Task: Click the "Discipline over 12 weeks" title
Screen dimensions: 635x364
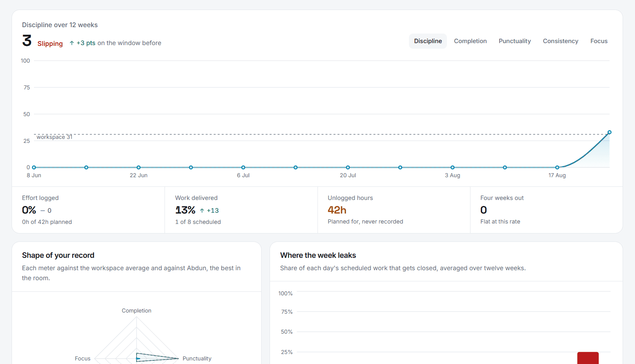Action: click(60, 25)
